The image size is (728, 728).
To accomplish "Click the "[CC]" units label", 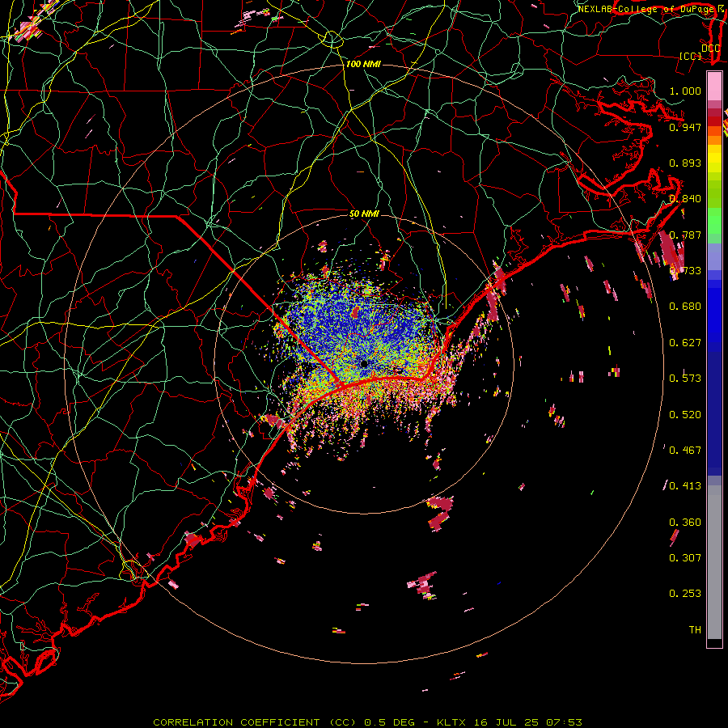I will point(691,56).
